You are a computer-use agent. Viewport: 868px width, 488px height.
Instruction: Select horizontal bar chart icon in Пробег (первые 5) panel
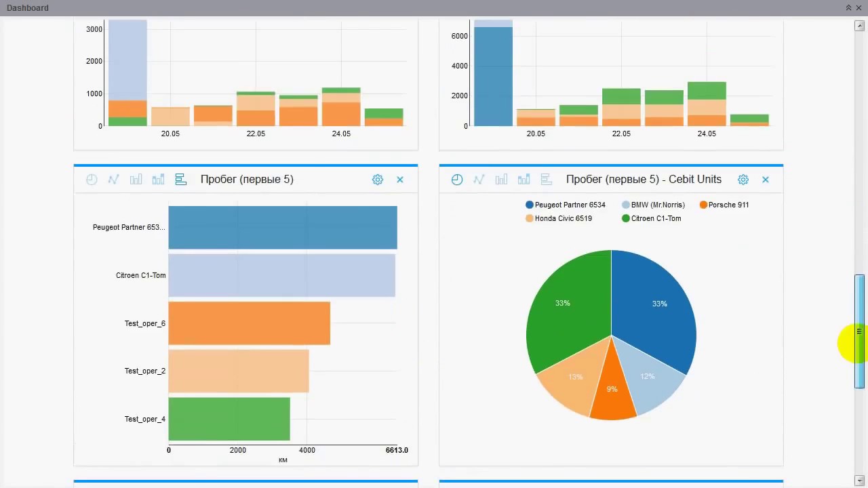click(181, 180)
